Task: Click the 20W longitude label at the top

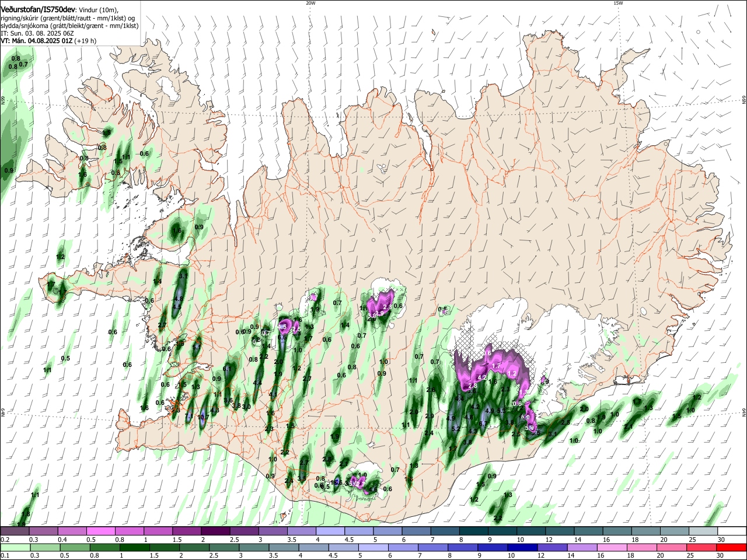Action: click(310, 3)
